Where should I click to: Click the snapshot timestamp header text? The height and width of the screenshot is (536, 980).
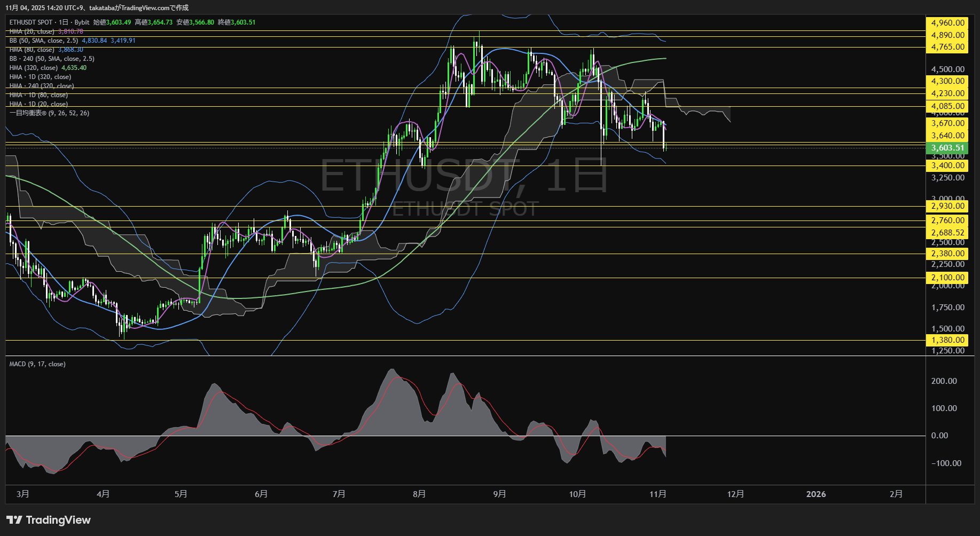97,7
